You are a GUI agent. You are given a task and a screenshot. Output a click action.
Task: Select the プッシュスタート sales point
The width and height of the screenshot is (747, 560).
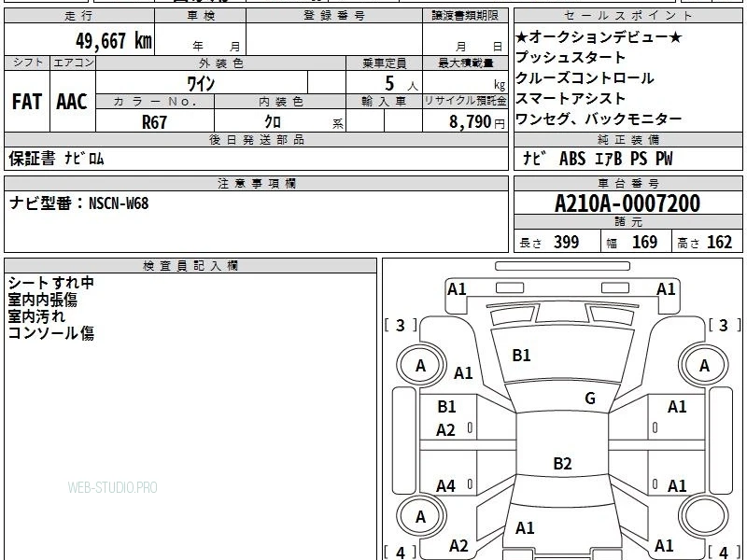[571, 57]
